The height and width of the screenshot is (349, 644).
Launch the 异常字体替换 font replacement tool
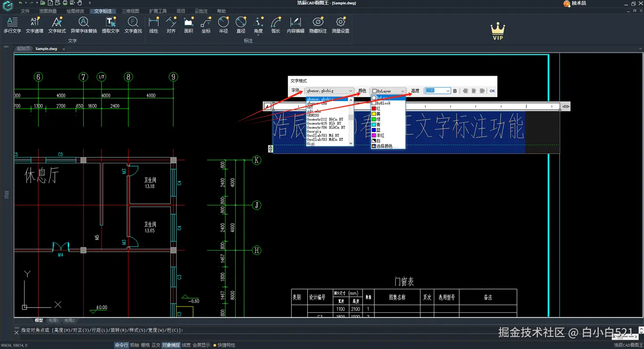pyautogui.click(x=84, y=25)
